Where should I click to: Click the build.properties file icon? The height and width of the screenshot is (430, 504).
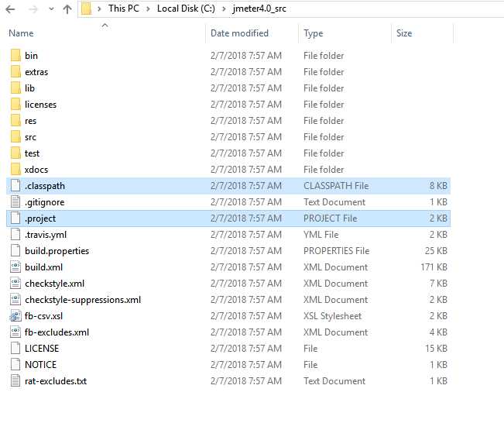tap(15, 250)
